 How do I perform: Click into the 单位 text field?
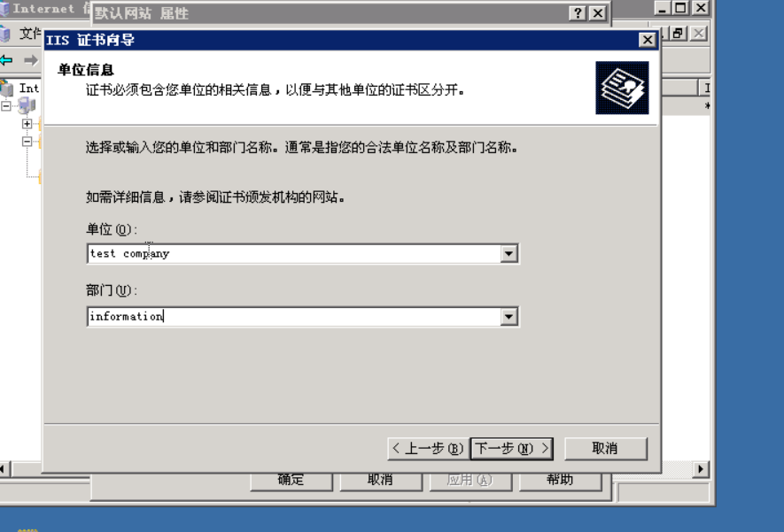pos(293,254)
